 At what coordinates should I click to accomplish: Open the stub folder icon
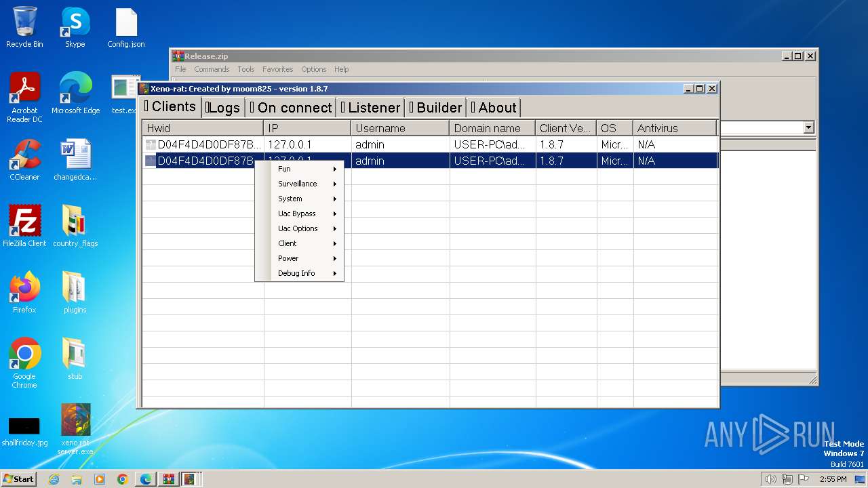(75, 359)
